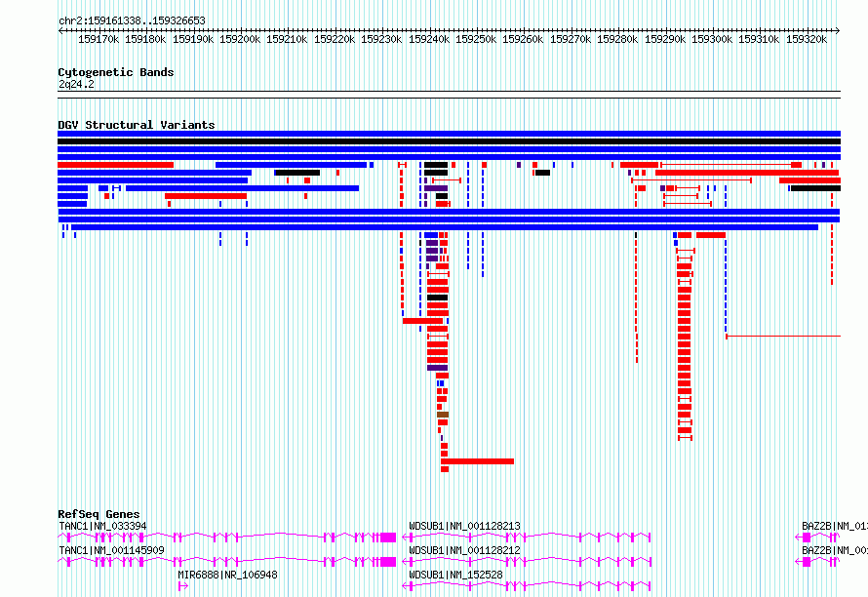Image resolution: width=868 pixels, height=597 pixels.
Task: Click the 159310k ruler mark
Action: point(760,39)
